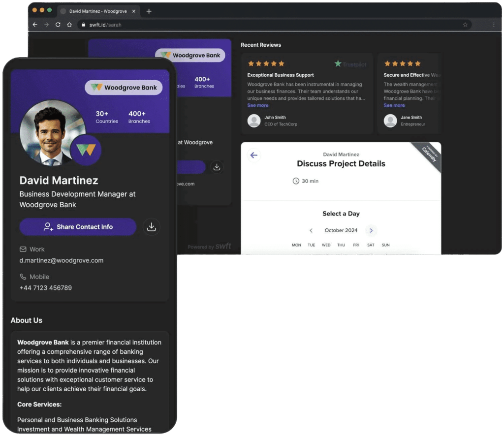Image resolution: width=504 pixels, height=437 pixels.
Task: Click the phone number +44 7123 456789
Action: pos(46,288)
